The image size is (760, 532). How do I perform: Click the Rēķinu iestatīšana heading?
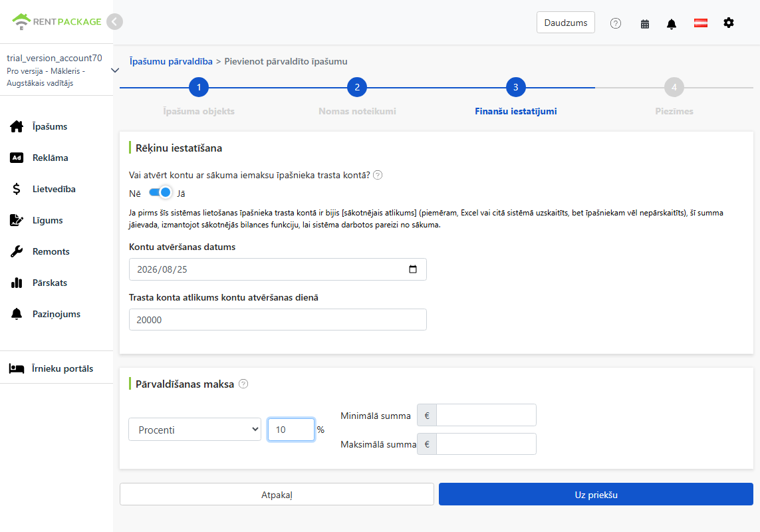click(179, 148)
